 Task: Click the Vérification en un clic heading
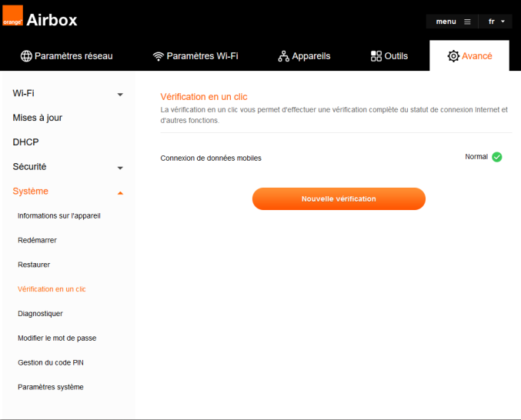pos(204,97)
